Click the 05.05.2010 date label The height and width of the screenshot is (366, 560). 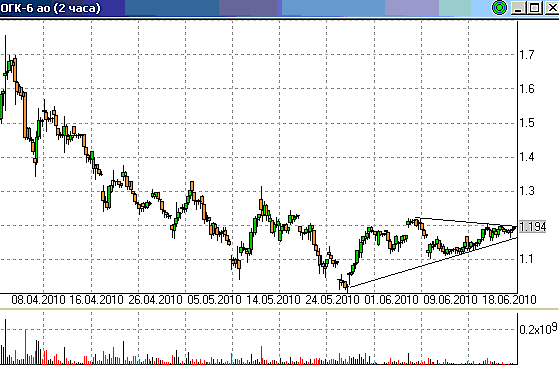[x=214, y=300]
